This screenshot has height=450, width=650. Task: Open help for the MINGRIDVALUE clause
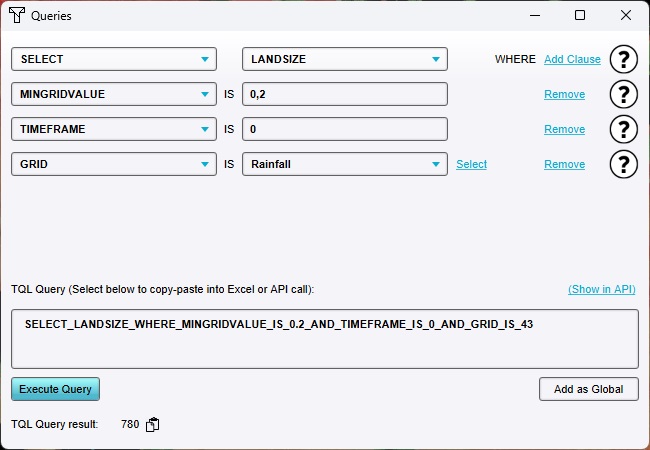(623, 94)
